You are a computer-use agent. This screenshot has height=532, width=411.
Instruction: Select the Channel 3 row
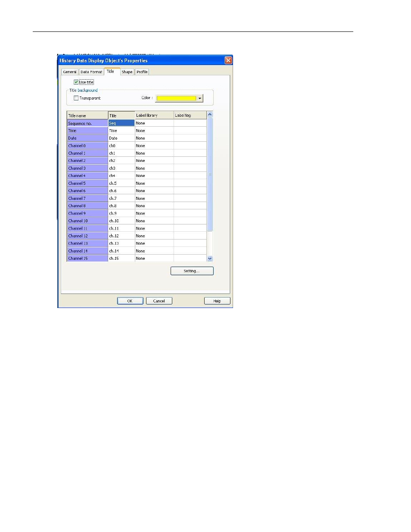pyautogui.click(x=87, y=168)
